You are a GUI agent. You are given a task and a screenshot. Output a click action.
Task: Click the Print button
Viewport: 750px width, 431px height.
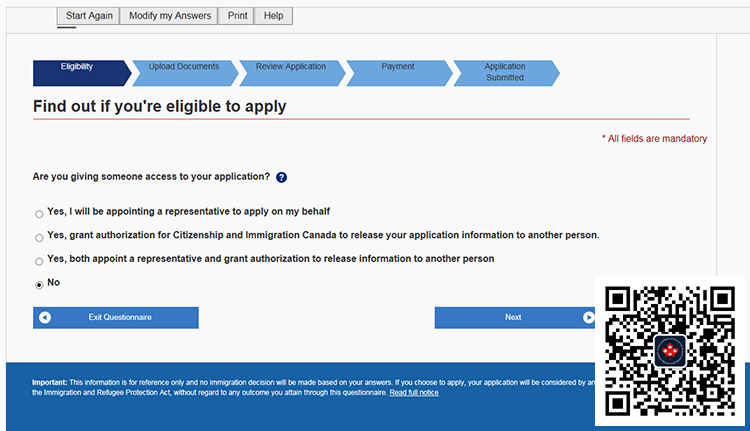tap(237, 16)
